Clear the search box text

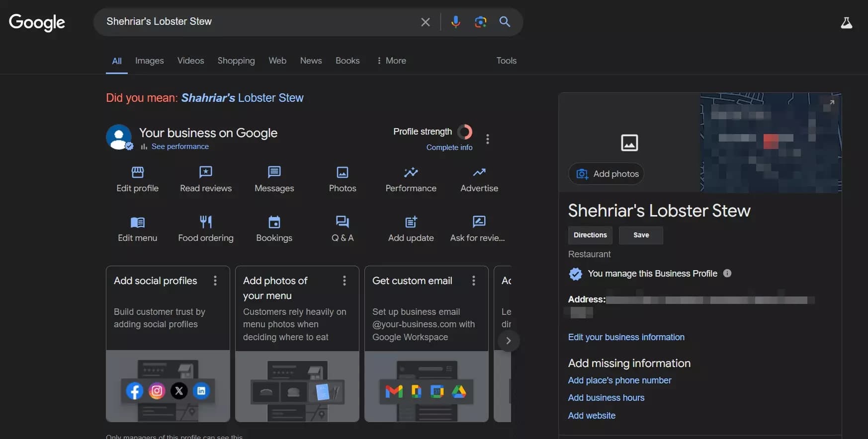pyautogui.click(x=425, y=22)
